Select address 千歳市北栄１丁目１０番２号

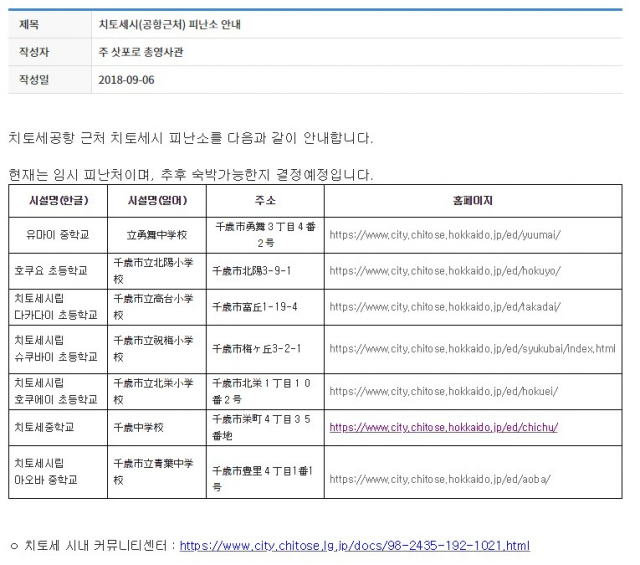(x=262, y=391)
